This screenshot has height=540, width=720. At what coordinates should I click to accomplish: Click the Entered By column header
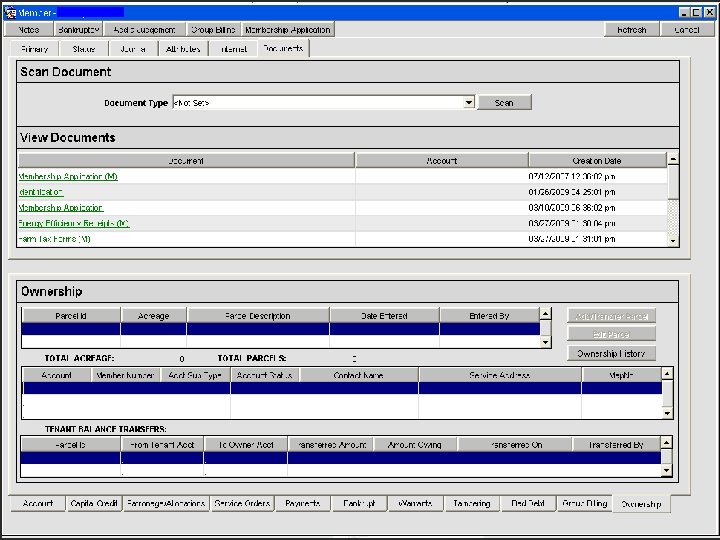point(489,316)
